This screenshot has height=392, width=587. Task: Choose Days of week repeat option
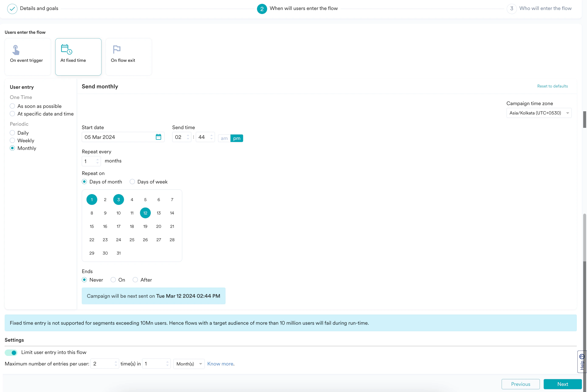132,182
